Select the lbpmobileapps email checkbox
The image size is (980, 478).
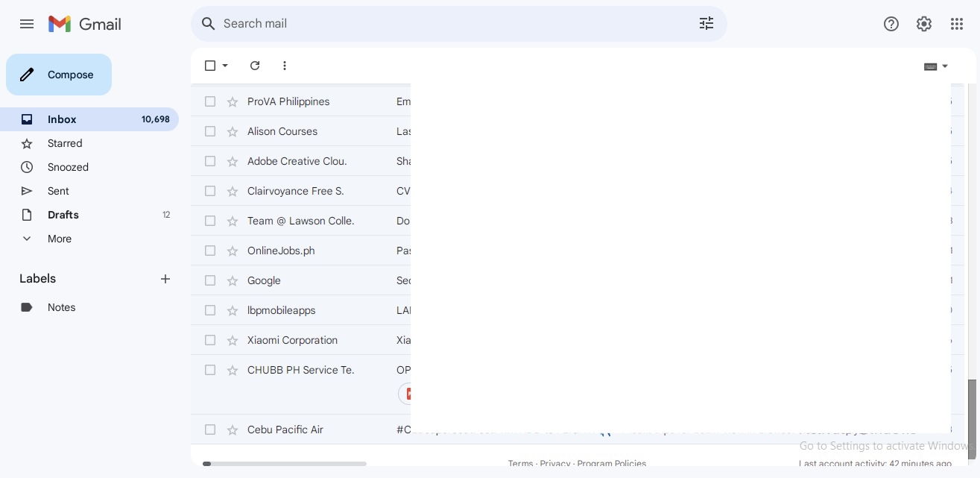[x=210, y=310]
